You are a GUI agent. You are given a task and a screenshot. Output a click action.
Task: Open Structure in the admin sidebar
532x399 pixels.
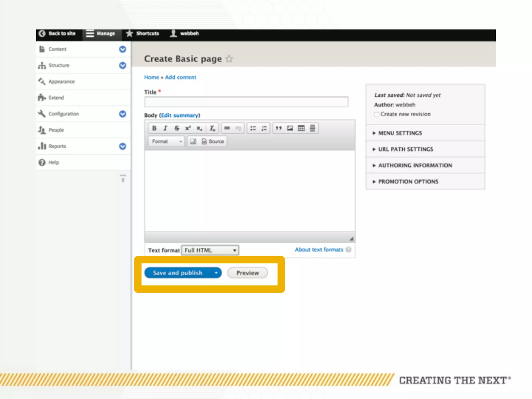point(59,65)
